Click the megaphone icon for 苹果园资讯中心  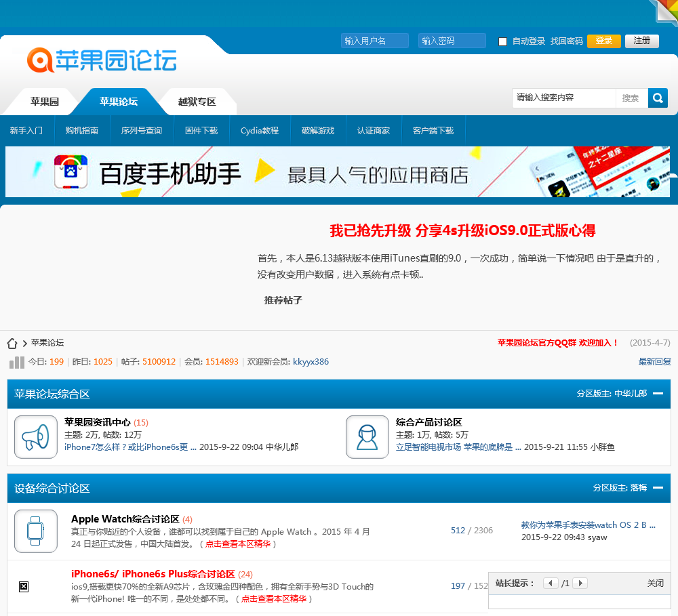click(x=36, y=437)
